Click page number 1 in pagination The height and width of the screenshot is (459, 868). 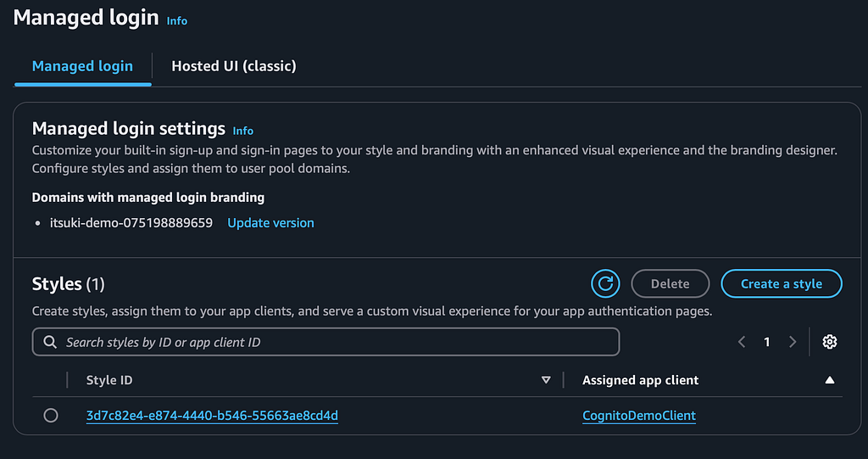tap(766, 342)
